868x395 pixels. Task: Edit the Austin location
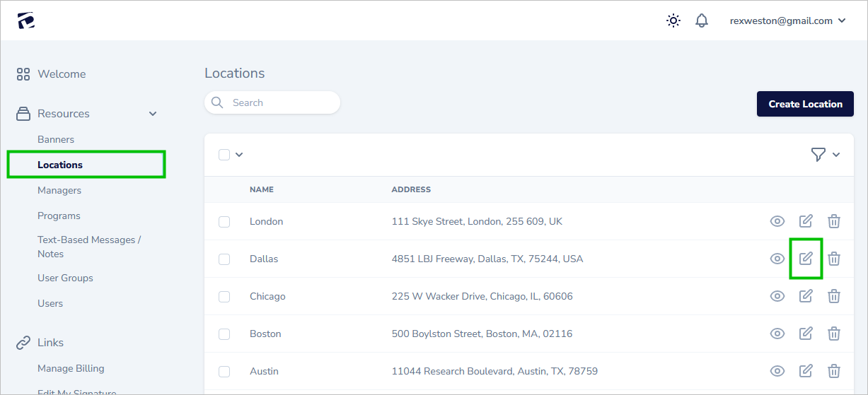tap(806, 371)
